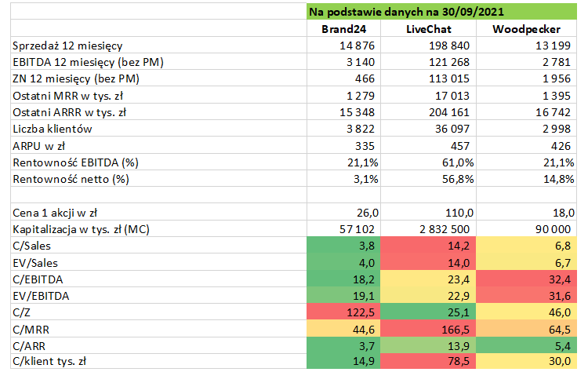Click green LiveChat C/Z cell 25,1
Image resolution: width=588 pixels, height=372 pixels.
point(428,312)
